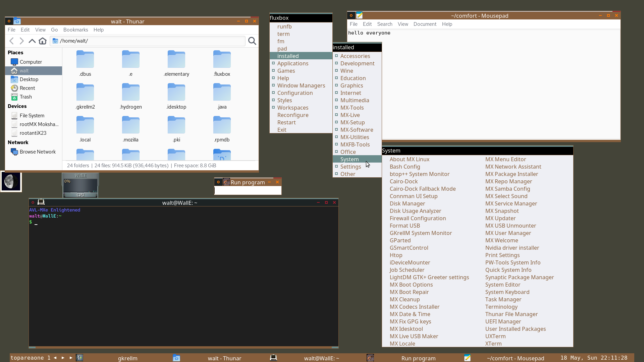The image size is (644, 362).
Task: Expand the Settings submenu
Action: click(x=351, y=167)
